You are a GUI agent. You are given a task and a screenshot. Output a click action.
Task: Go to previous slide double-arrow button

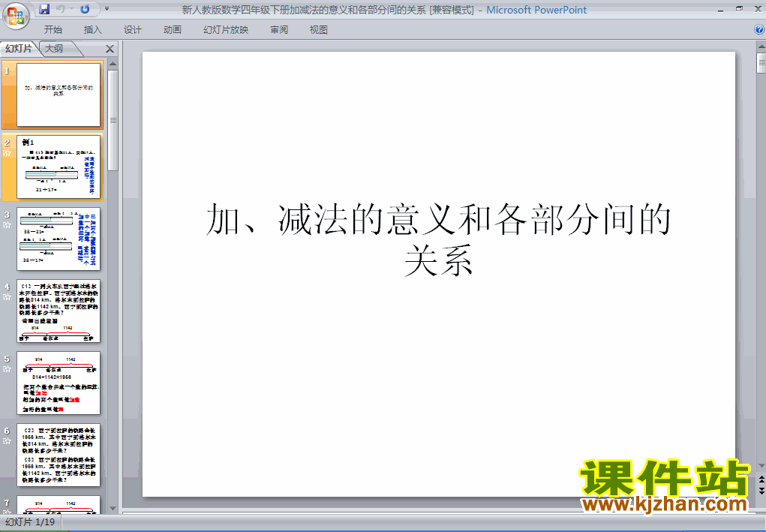click(761, 480)
